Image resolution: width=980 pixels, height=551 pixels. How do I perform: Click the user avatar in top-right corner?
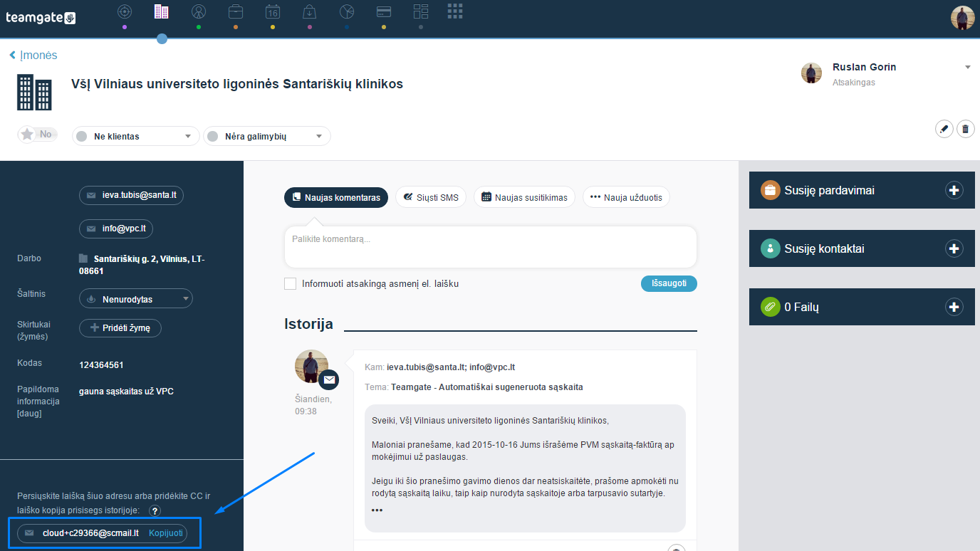coord(962,18)
